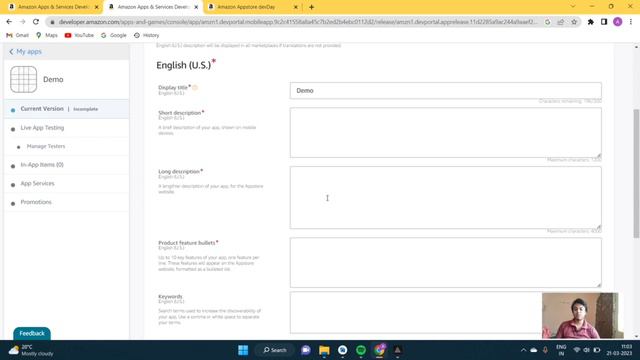Image resolution: width=640 pixels, height=360 pixels.
Task: Open the YouTube bookmark
Action: [x=79, y=36]
